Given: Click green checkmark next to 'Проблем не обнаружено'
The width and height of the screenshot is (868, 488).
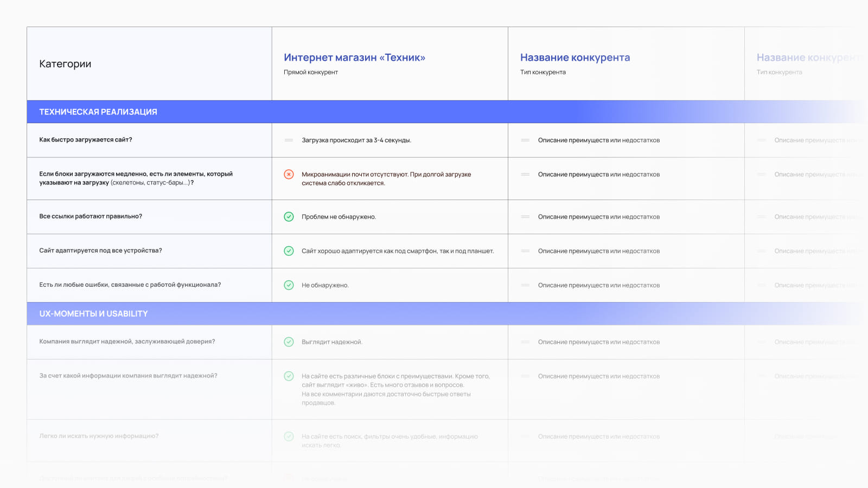Looking at the screenshot, I should (x=289, y=217).
